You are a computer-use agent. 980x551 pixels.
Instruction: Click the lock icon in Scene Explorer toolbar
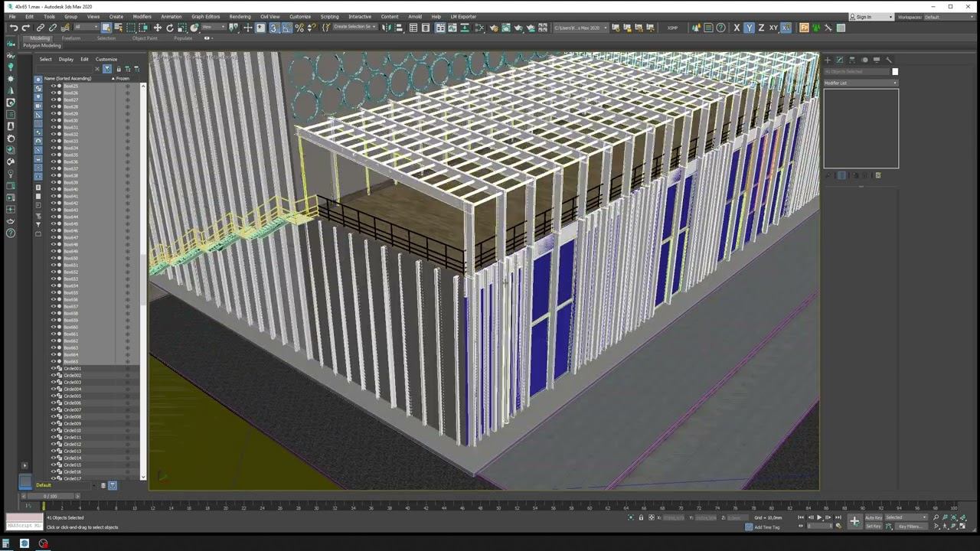tap(119, 69)
